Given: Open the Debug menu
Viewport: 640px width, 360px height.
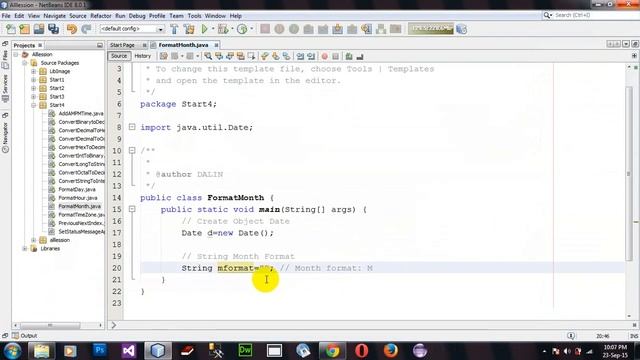Looking at the screenshot, I should 137,16.
